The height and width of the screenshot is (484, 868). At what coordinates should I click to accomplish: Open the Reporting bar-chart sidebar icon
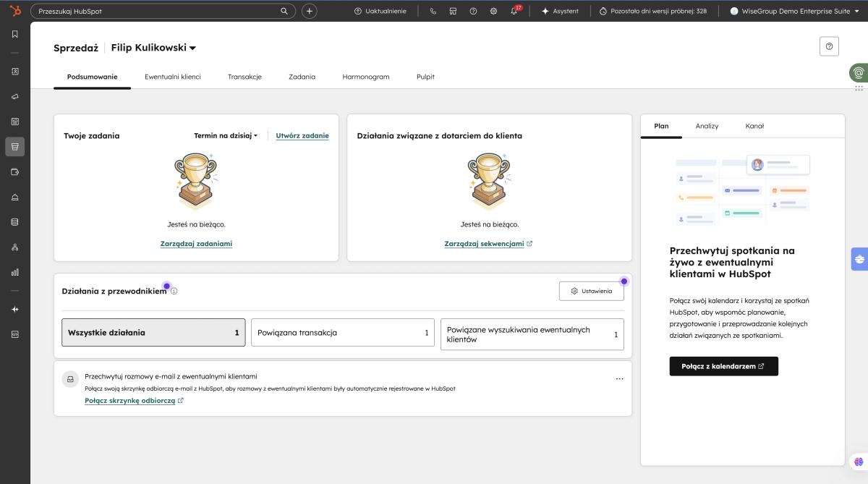point(14,273)
